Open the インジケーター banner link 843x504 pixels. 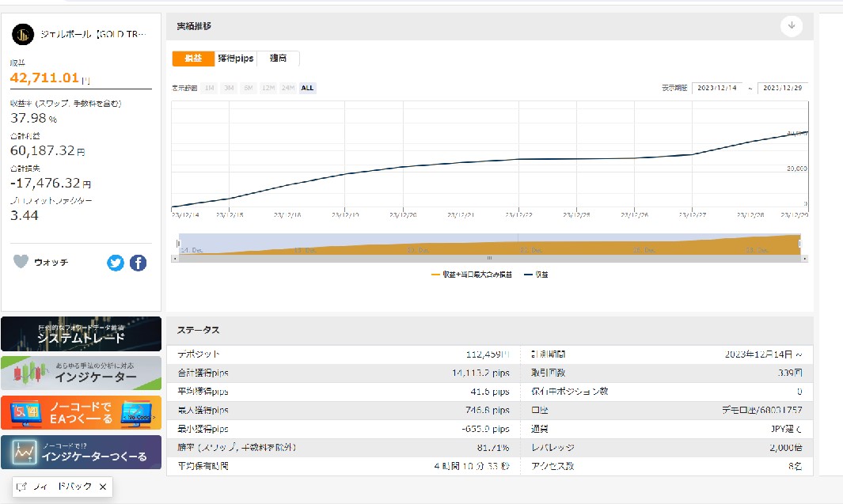click(x=81, y=373)
